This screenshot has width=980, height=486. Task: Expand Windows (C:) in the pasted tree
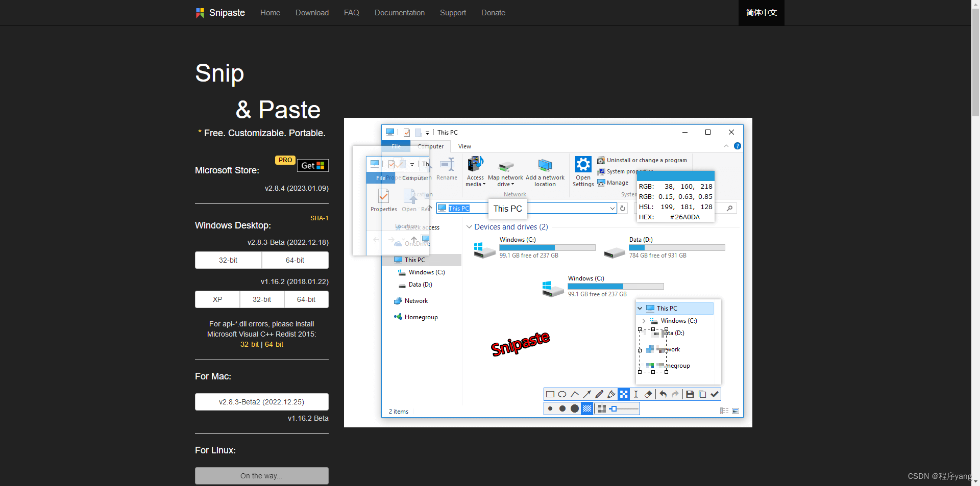pos(644,321)
